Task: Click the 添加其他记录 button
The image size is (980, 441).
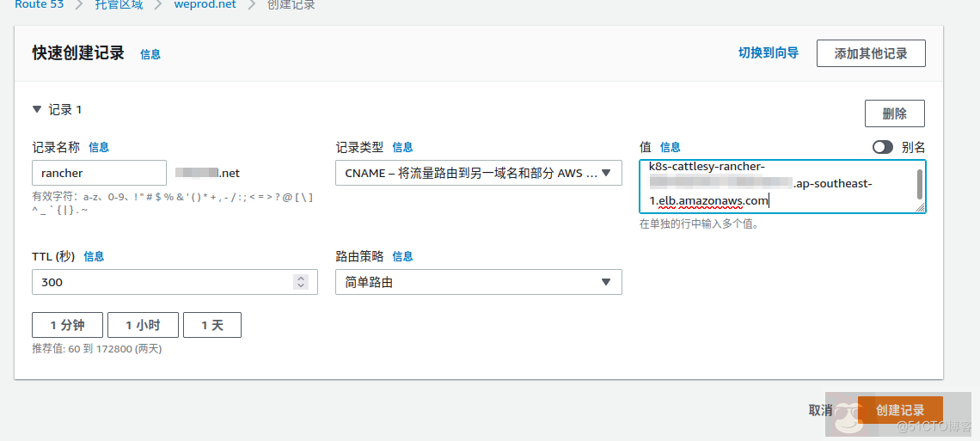Action: [x=870, y=53]
